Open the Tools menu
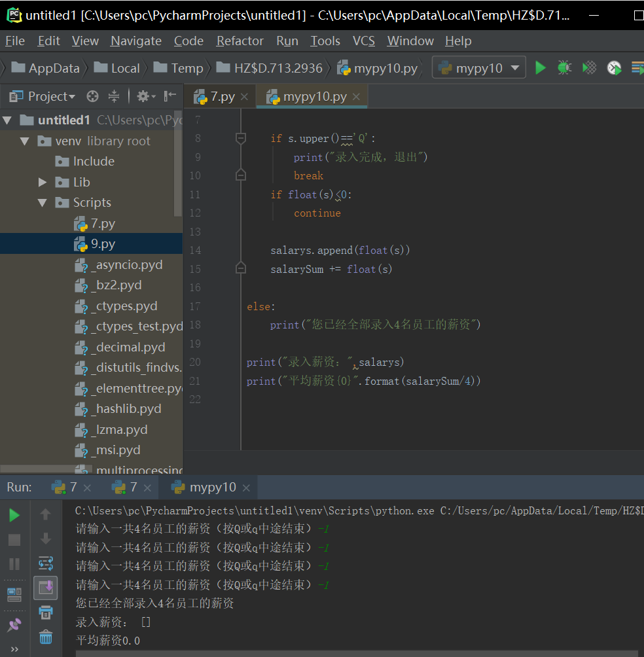 point(325,41)
